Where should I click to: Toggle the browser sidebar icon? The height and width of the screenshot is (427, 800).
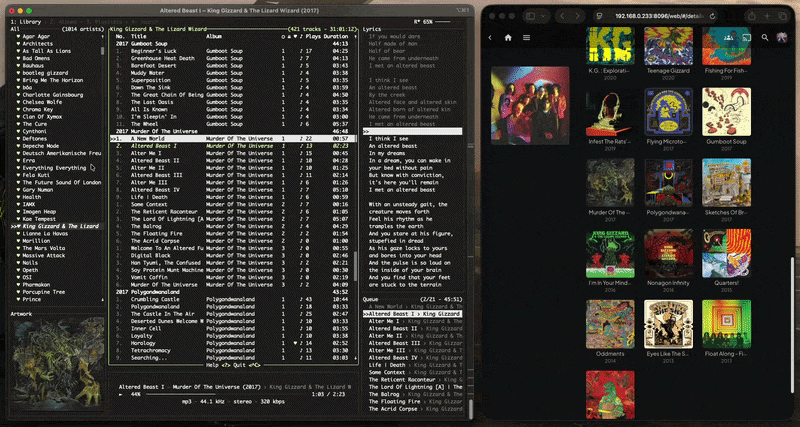pyautogui.click(x=531, y=16)
